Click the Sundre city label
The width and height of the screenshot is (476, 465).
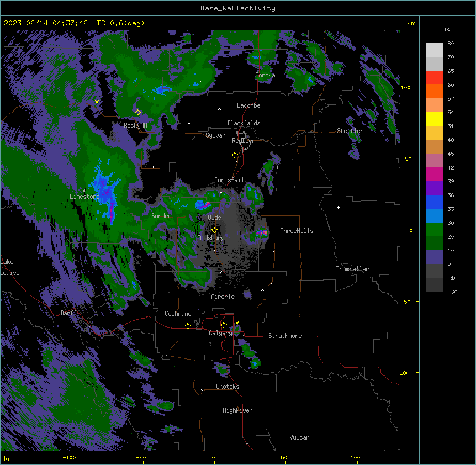pos(161,216)
